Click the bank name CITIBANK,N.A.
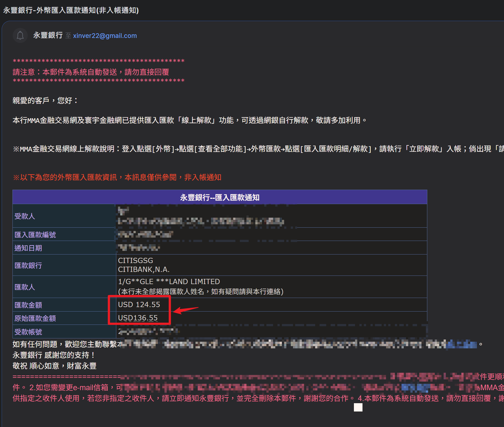This screenshot has height=427, width=504. click(144, 269)
